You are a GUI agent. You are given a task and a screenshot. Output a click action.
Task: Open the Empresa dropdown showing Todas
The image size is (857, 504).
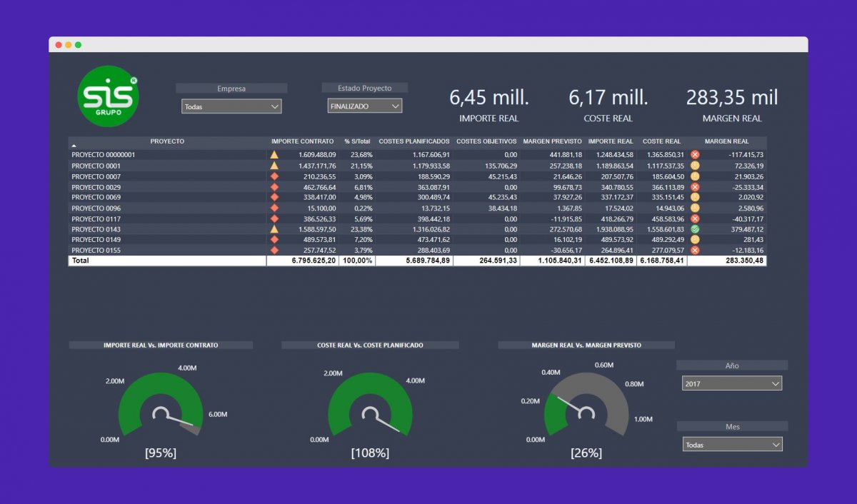click(231, 106)
